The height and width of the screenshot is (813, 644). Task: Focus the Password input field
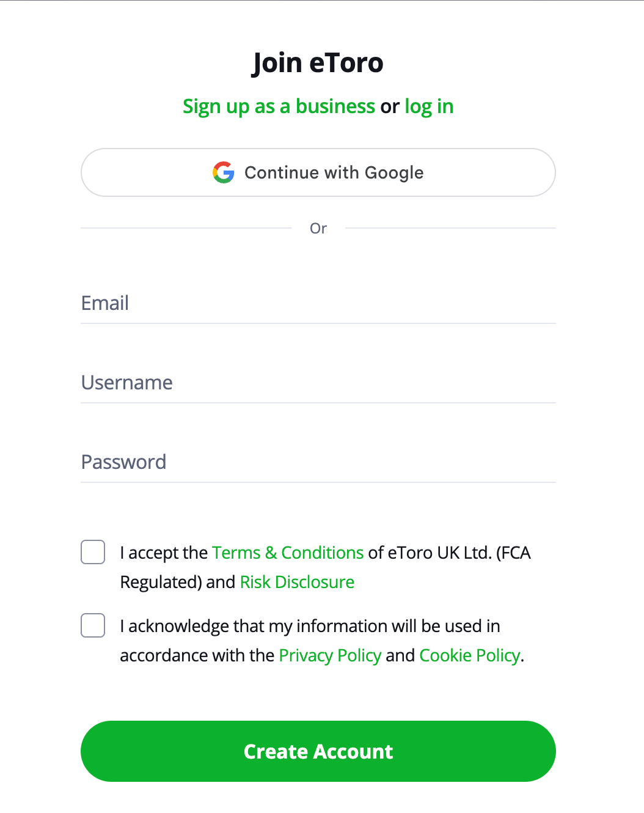(318, 465)
